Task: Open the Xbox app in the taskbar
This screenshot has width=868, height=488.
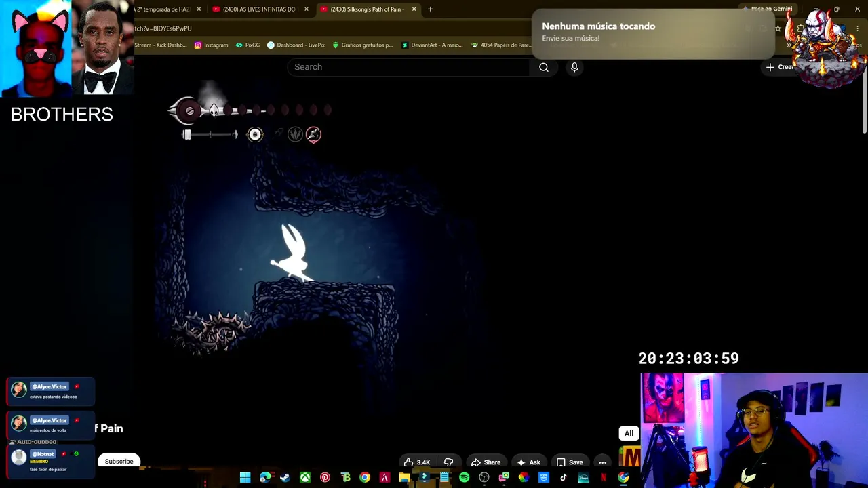Action: 305,478
